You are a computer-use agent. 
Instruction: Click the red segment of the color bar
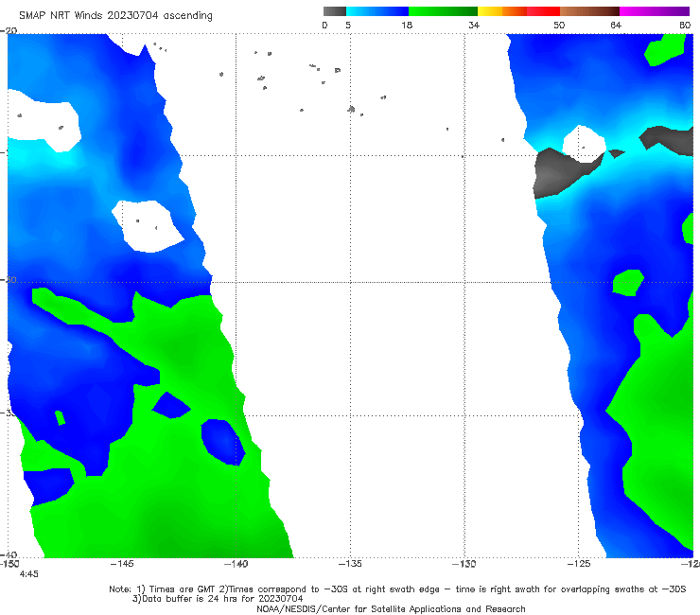(543, 11)
